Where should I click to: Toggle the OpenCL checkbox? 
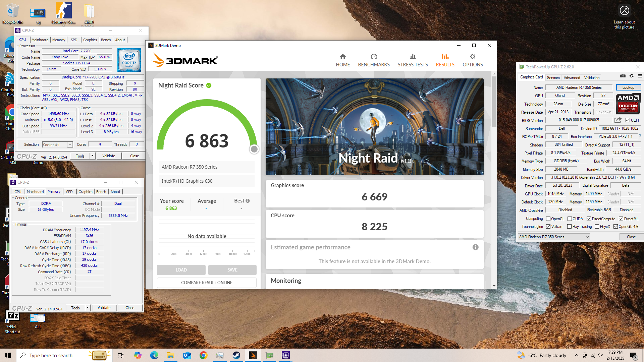pyautogui.click(x=548, y=219)
